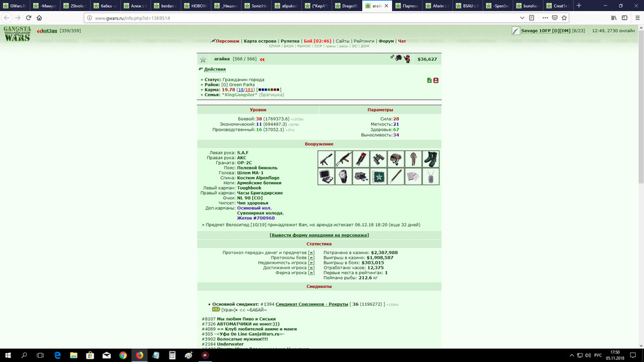The height and width of the screenshot is (362, 644).
Task: Open Клуб любителей аниме и манги syndicate
Action: coord(261,329)
